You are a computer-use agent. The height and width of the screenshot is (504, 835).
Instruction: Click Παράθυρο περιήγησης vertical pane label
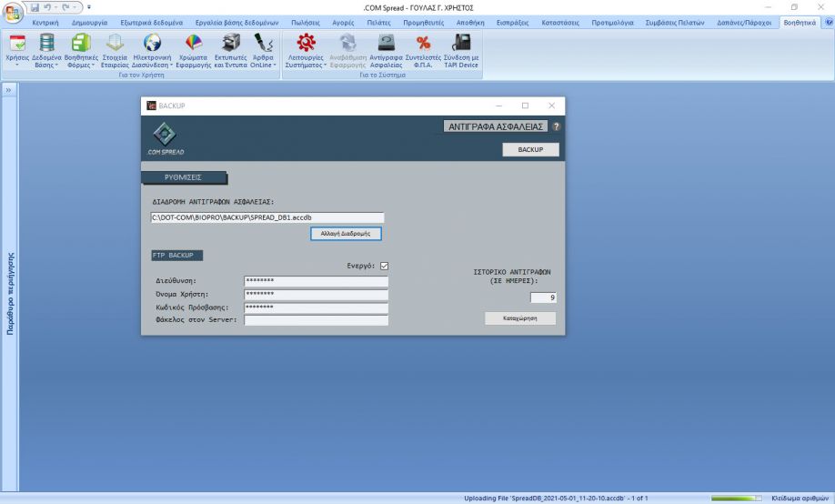pos(10,294)
